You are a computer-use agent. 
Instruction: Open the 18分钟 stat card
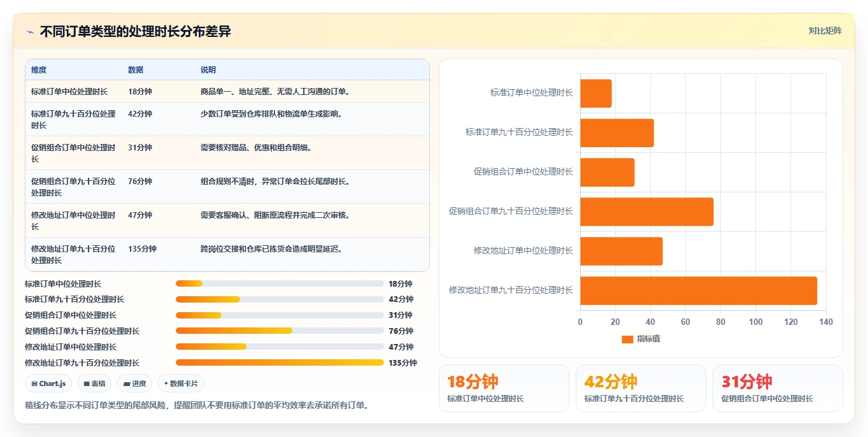[504, 388]
